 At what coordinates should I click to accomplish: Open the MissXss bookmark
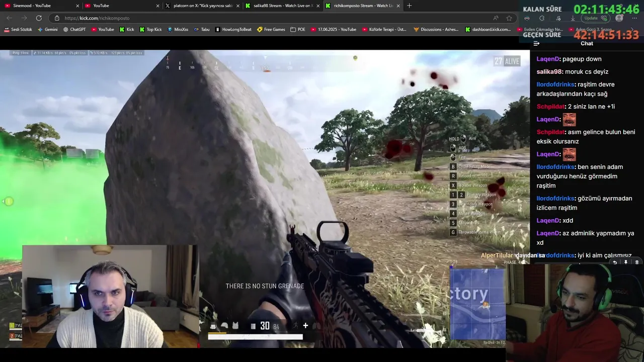click(x=178, y=30)
